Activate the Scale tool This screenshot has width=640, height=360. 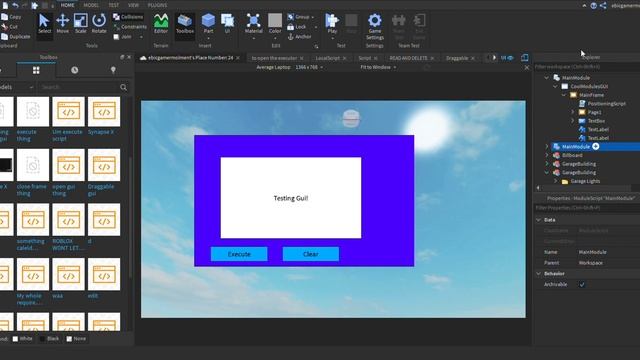80,24
